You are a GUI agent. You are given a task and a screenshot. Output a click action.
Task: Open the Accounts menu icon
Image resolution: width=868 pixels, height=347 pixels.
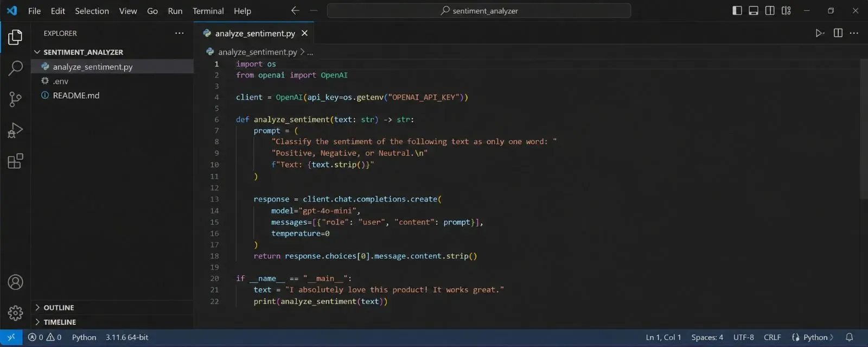click(15, 282)
